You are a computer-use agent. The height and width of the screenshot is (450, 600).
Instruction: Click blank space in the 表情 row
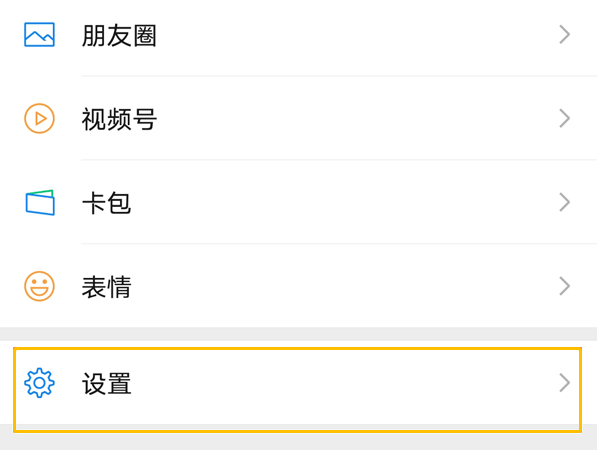(350, 288)
